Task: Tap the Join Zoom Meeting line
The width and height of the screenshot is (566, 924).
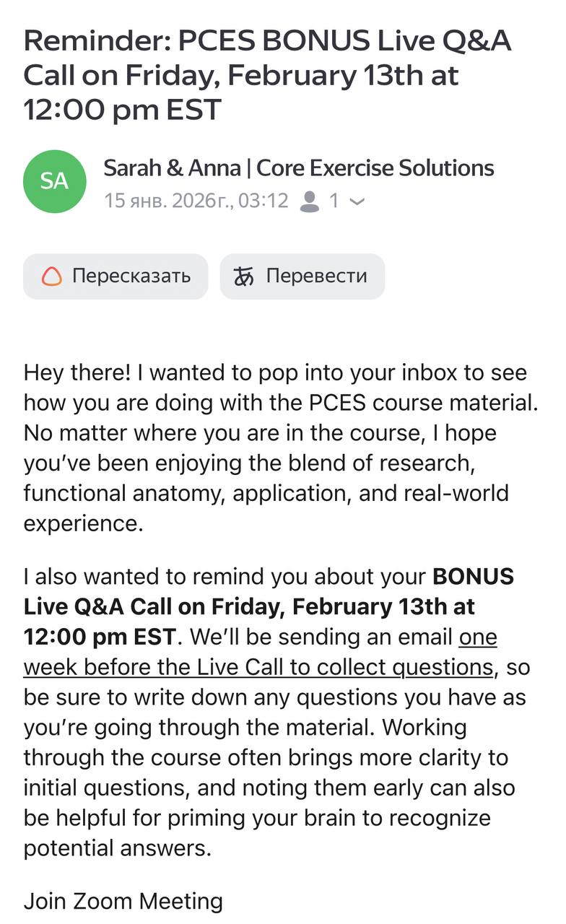Action: 123,901
